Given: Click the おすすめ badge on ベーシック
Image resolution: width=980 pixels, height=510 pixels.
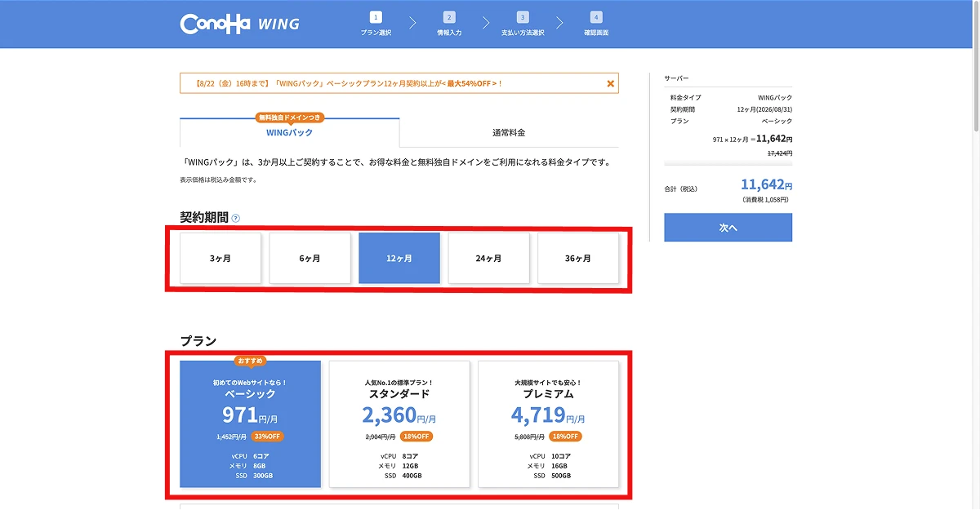Looking at the screenshot, I should [251, 361].
